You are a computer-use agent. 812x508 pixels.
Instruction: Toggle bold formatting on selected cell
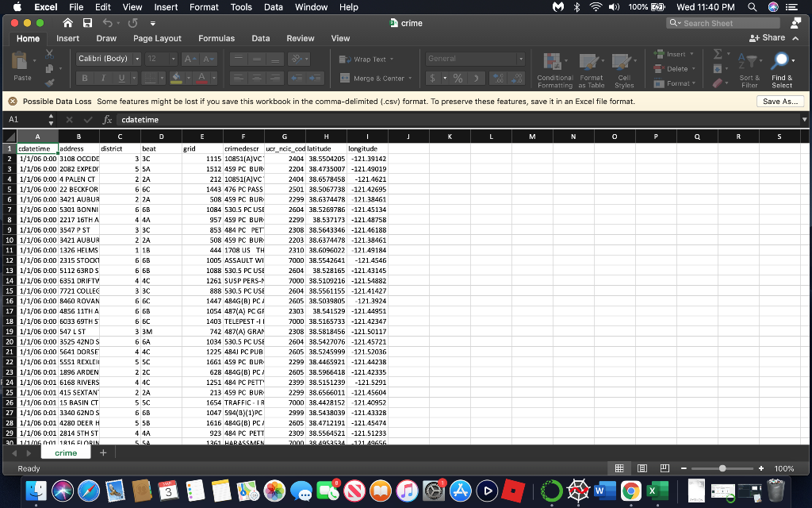(85, 78)
